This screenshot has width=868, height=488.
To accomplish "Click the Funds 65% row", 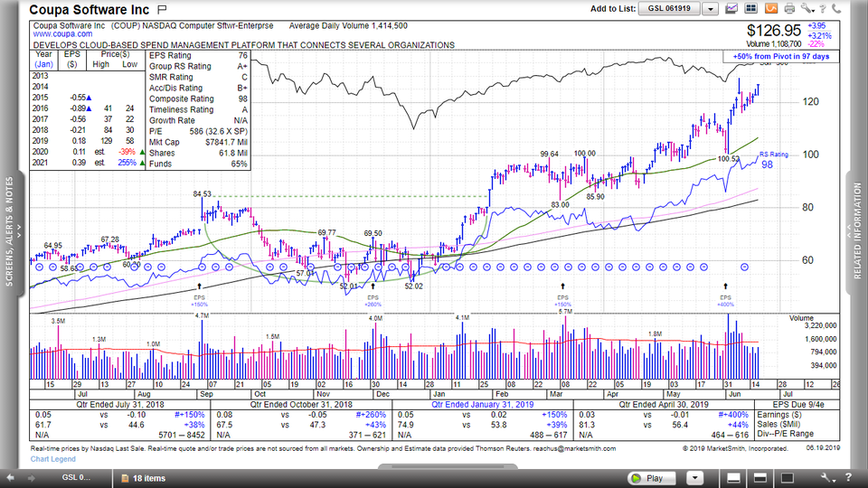I will pos(198,164).
